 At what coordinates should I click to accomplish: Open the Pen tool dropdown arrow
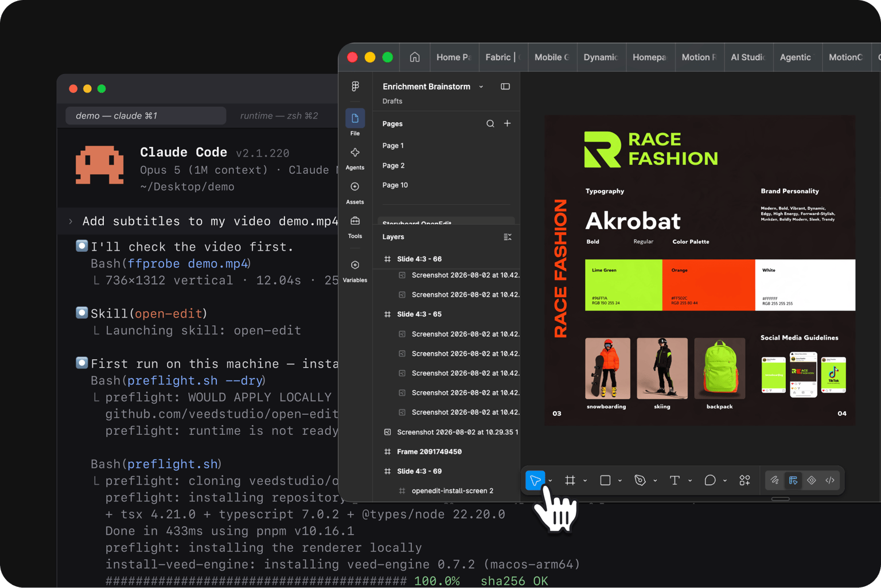point(655,481)
